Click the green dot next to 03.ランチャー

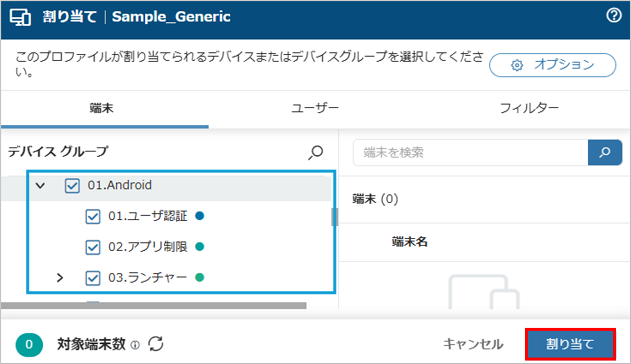click(x=200, y=277)
